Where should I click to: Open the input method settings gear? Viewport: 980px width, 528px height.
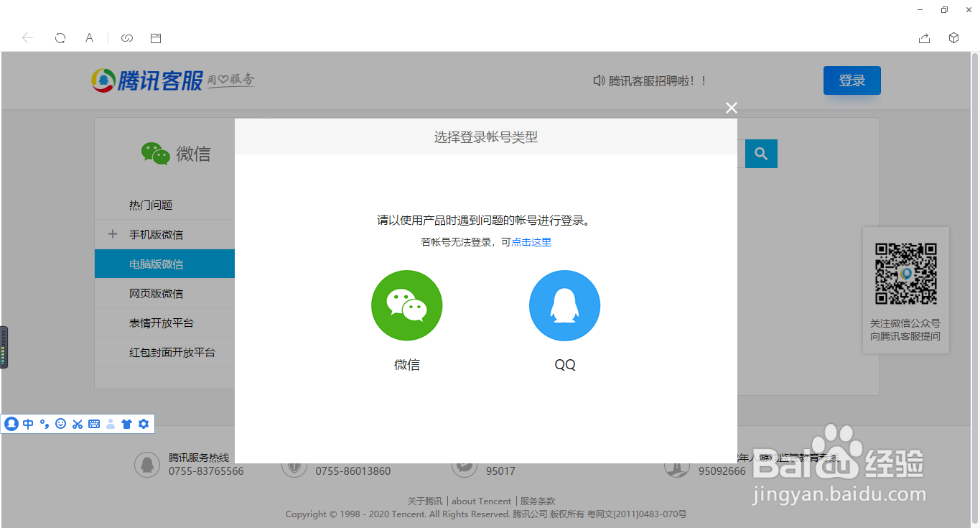[144, 424]
